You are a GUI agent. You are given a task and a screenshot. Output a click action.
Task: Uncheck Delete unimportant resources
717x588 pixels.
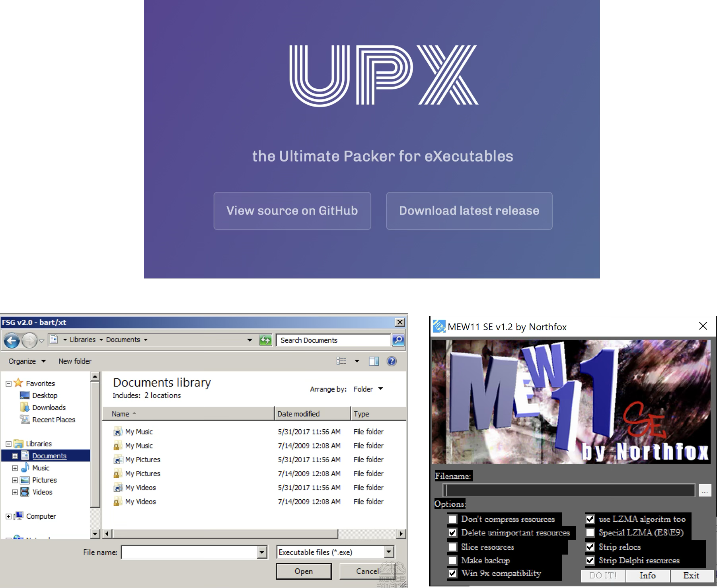[x=452, y=533]
